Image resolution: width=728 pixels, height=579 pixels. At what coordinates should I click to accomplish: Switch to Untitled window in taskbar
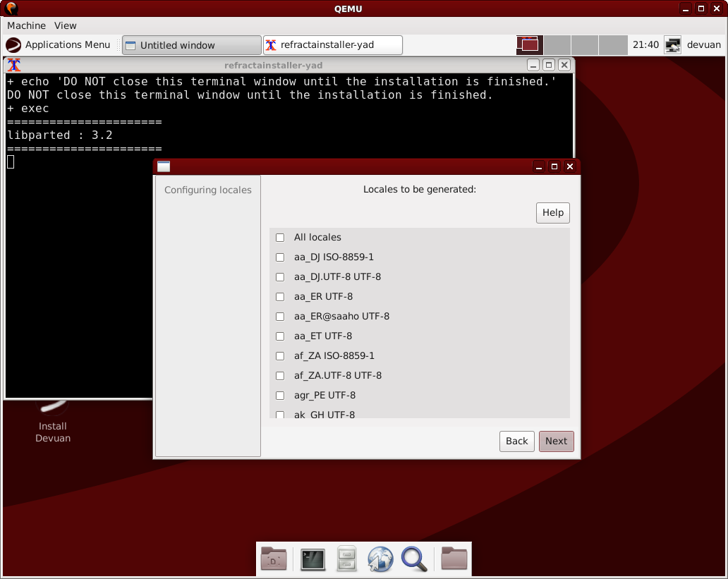click(x=191, y=45)
